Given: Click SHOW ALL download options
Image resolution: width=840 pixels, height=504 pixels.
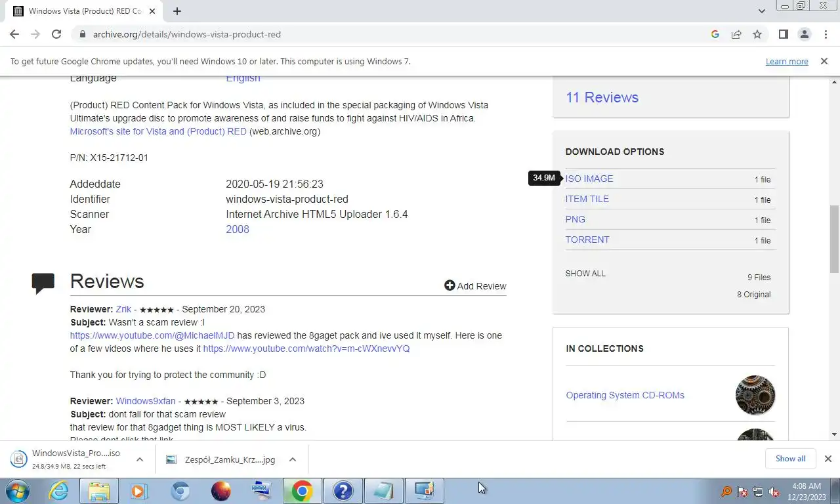Looking at the screenshot, I should click(x=585, y=273).
